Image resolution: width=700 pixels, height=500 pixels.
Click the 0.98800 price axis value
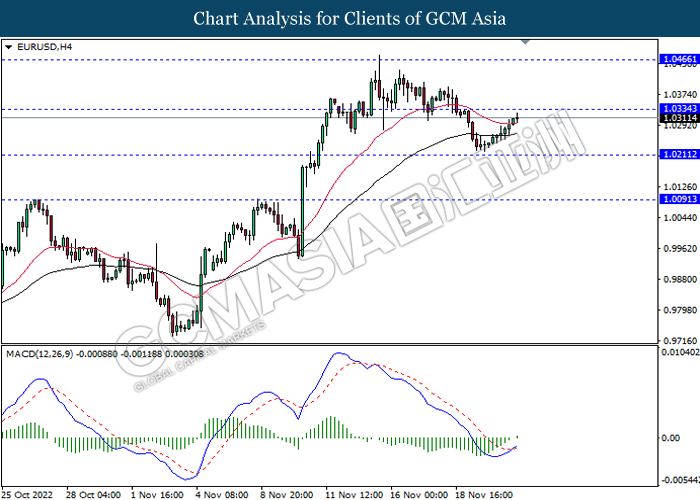[681, 279]
